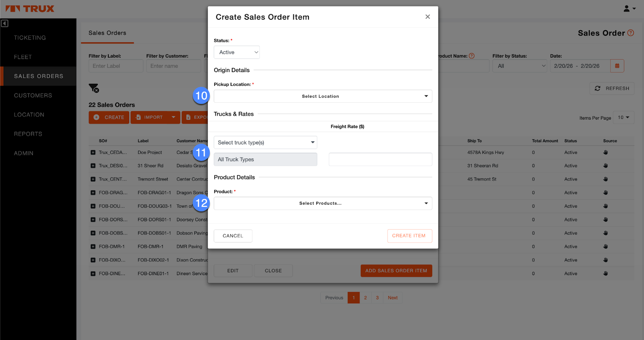Open the date range calendar icon

617,66
